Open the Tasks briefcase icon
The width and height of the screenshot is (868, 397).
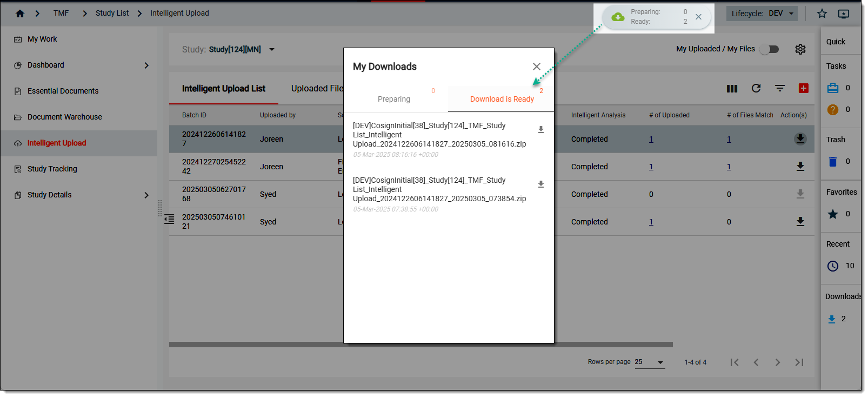[x=833, y=88]
